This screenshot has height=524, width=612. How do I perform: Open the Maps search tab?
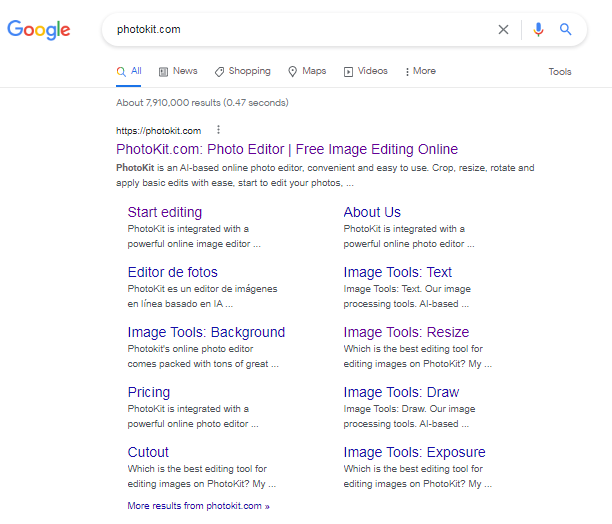tap(307, 71)
